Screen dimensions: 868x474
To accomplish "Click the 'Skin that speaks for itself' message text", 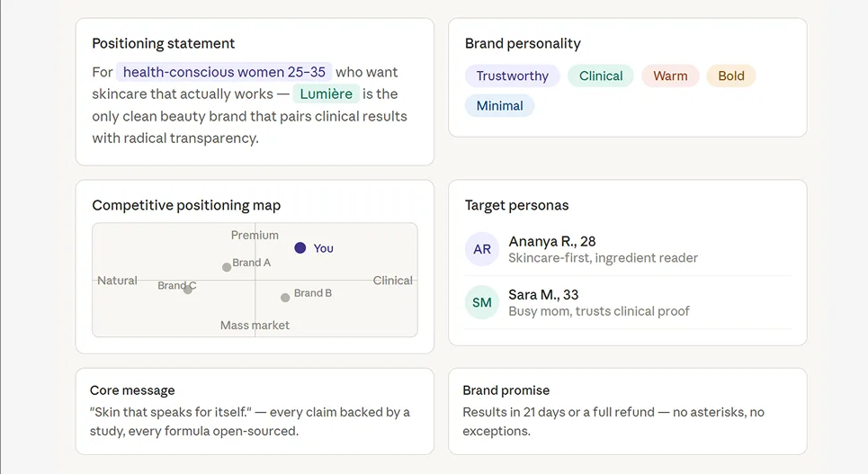I will tap(250, 422).
